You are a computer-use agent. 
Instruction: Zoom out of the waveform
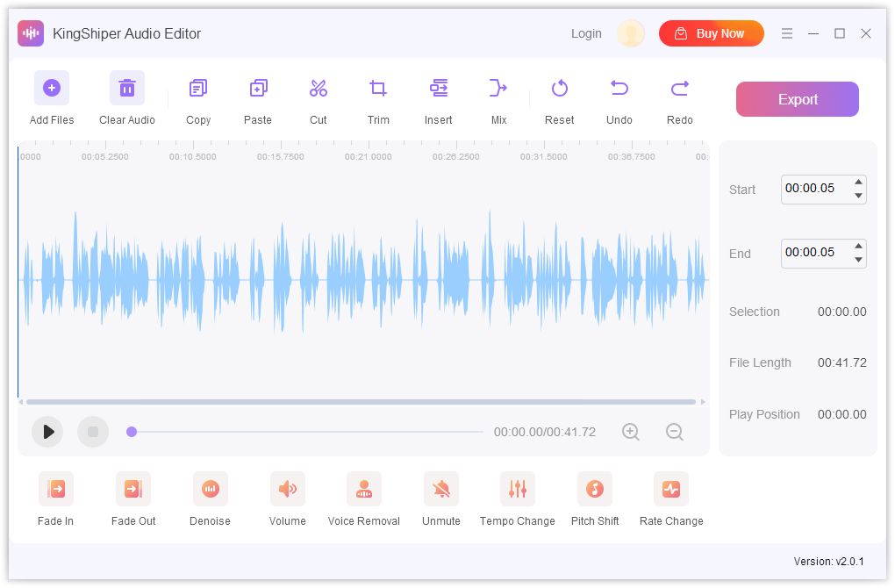[675, 432]
